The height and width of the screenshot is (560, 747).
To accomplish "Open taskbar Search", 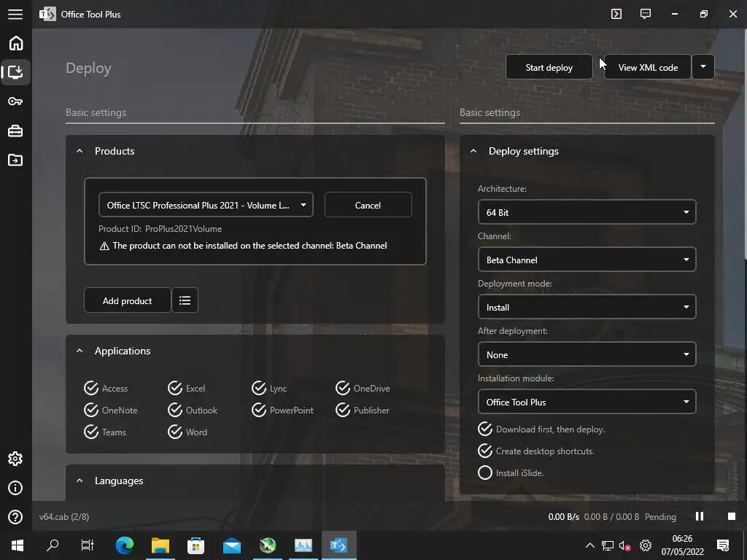I will tap(53, 545).
